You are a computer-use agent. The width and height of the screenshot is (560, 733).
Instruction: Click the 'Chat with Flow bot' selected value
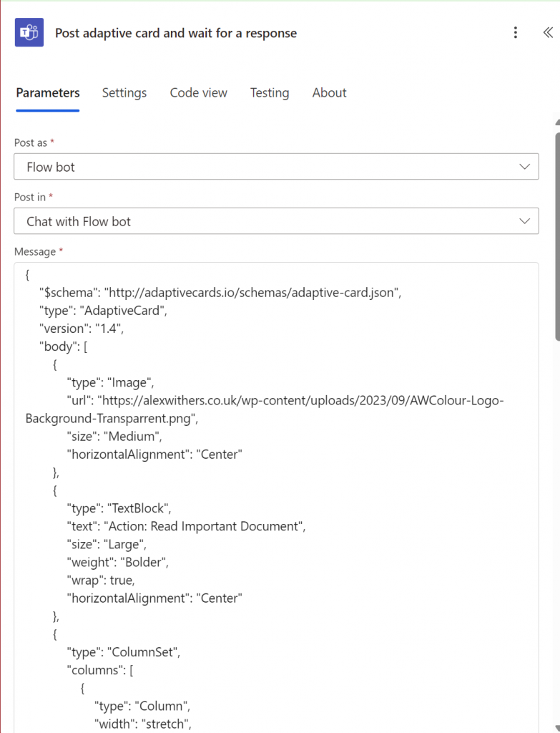click(x=79, y=221)
